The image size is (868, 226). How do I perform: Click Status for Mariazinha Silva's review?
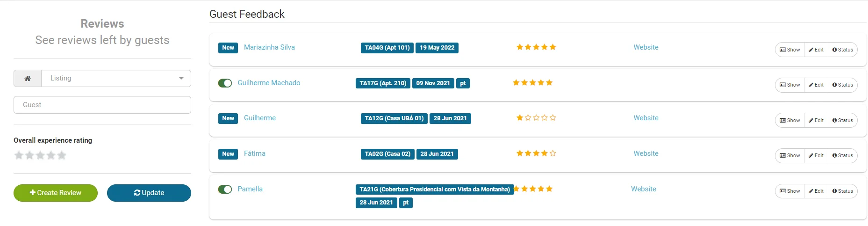point(843,50)
